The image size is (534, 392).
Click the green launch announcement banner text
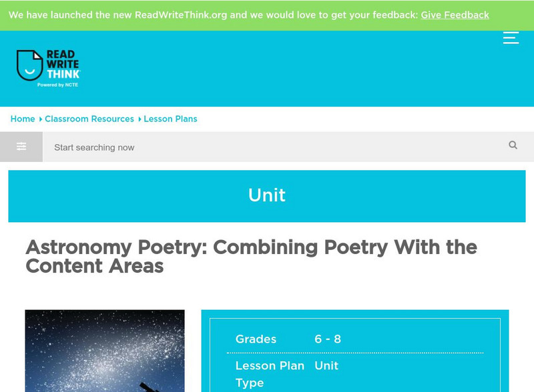click(214, 15)
